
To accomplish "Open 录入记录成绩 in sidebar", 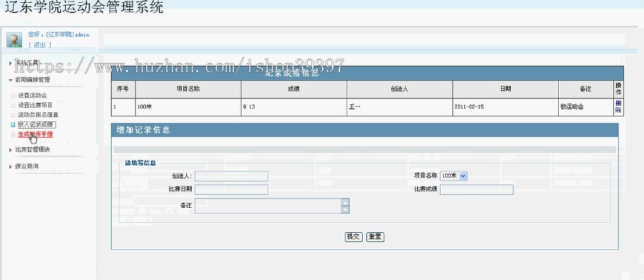I will click(x=36, y=124).
